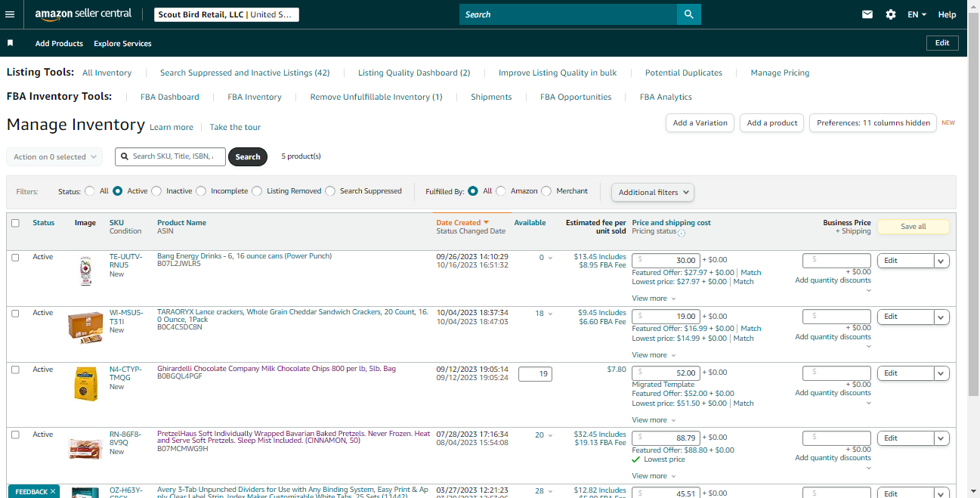
Task: Open Edit dropdown arrow for Bang Energy row
Action: point(941,261)
